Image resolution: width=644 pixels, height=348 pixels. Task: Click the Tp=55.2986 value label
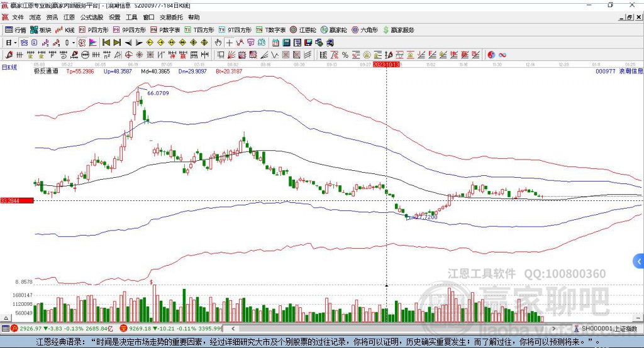(80, 71)
